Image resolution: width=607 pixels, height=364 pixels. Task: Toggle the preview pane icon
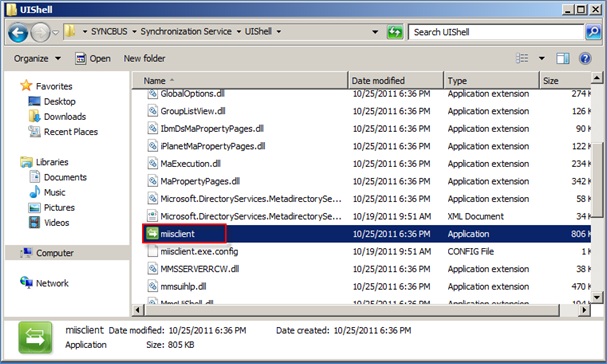pos(562,58)
